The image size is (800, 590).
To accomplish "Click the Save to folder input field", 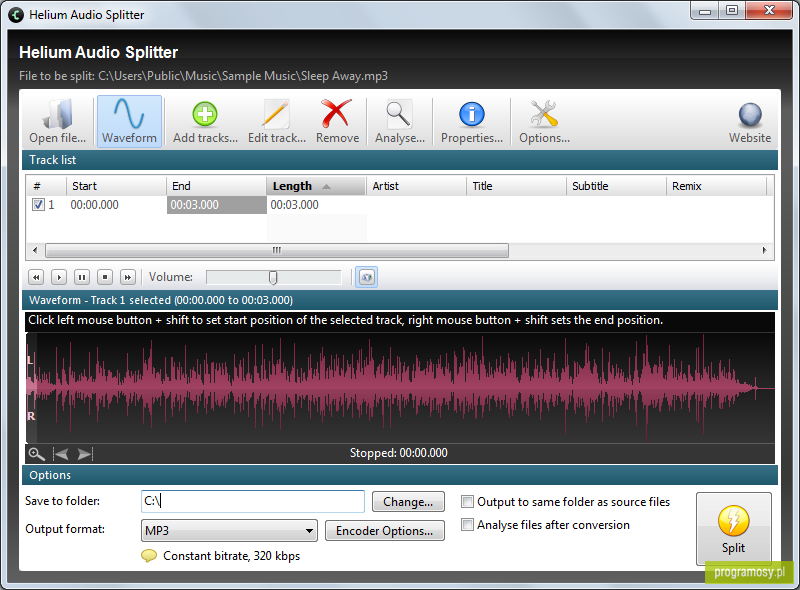I will (x=253, y=501).
